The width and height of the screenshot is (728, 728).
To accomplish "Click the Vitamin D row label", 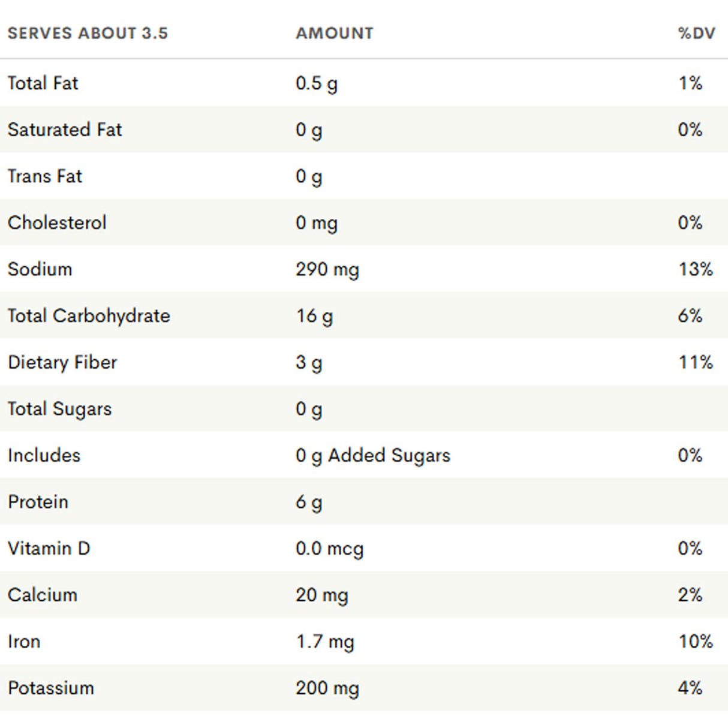I will [x=49, y=548].
